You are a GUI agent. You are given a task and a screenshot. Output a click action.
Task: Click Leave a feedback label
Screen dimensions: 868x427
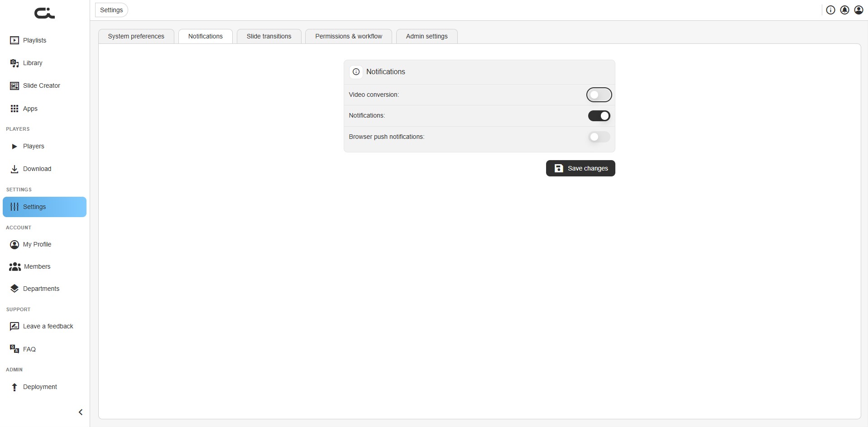click(x=48, y=326)
